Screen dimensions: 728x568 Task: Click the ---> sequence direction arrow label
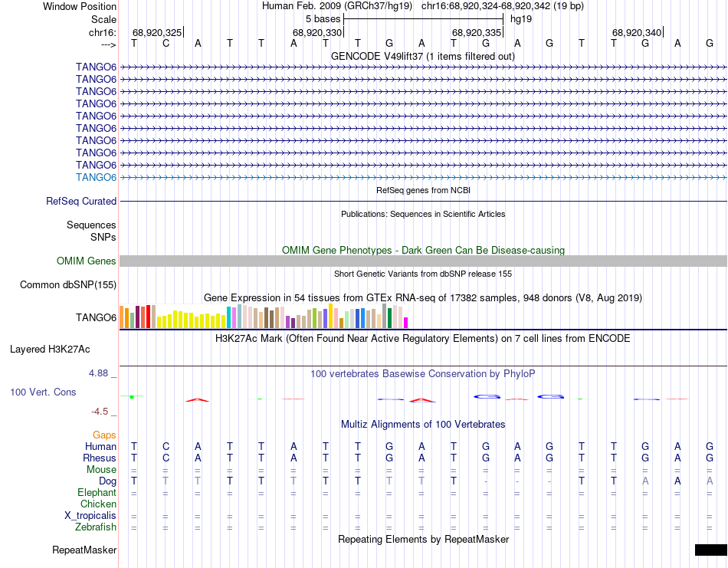(109, 44)
